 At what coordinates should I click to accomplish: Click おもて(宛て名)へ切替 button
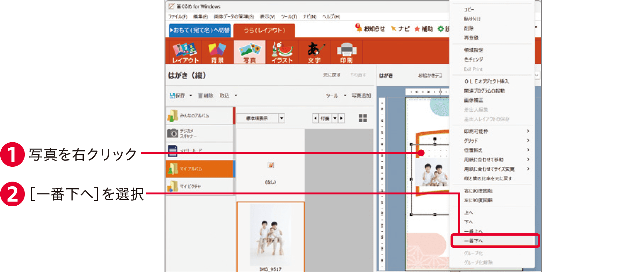pyautogui.click(x=200, y=30)
